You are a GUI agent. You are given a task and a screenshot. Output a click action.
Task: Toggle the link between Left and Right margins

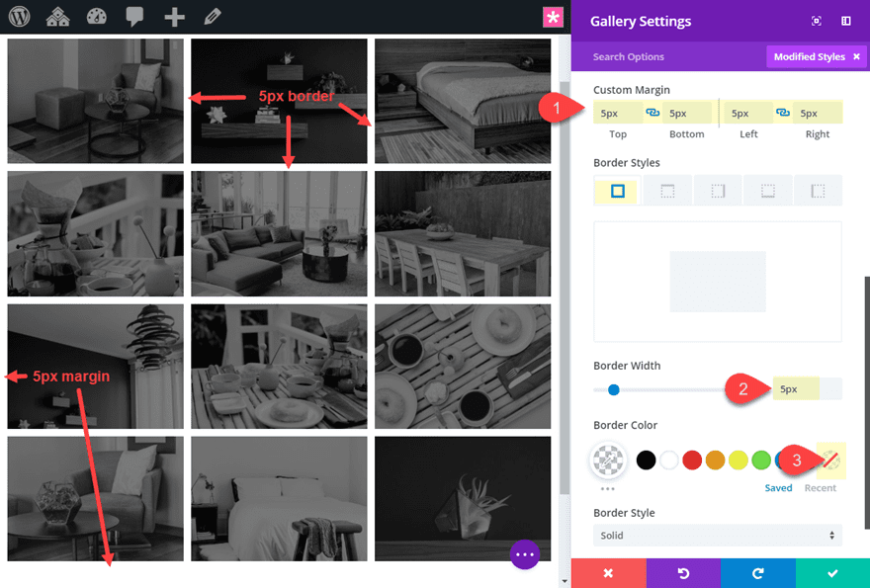click(784, 112)
